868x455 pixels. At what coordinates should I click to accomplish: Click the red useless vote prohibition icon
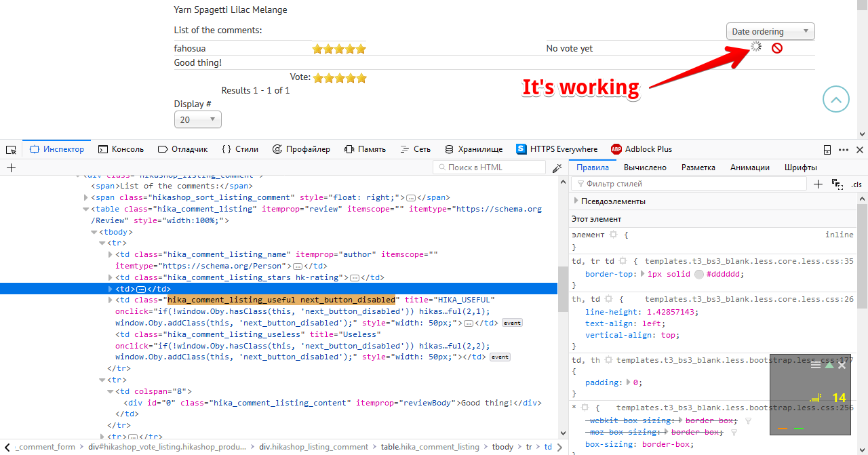(x=777, y=48)
